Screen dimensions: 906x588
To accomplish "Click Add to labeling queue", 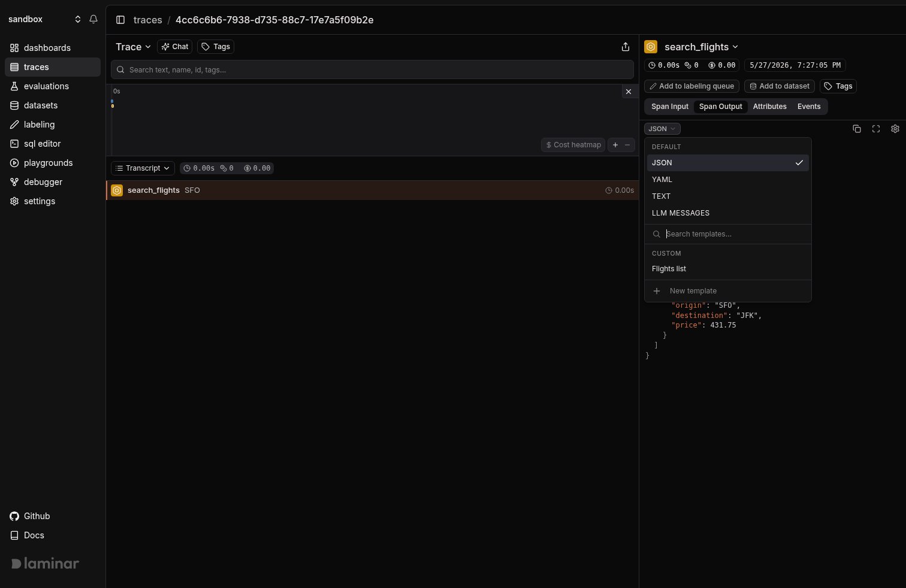I will (691, 86).
